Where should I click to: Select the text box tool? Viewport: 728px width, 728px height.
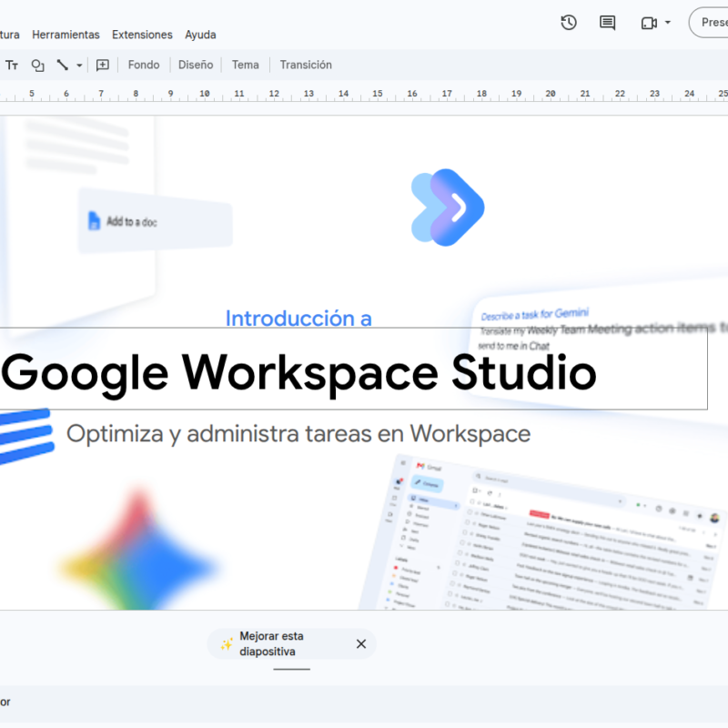pos(12,65)
